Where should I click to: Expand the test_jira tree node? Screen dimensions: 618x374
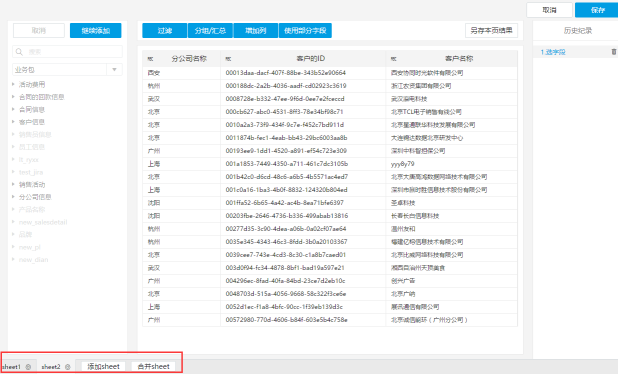pos(13,172)
